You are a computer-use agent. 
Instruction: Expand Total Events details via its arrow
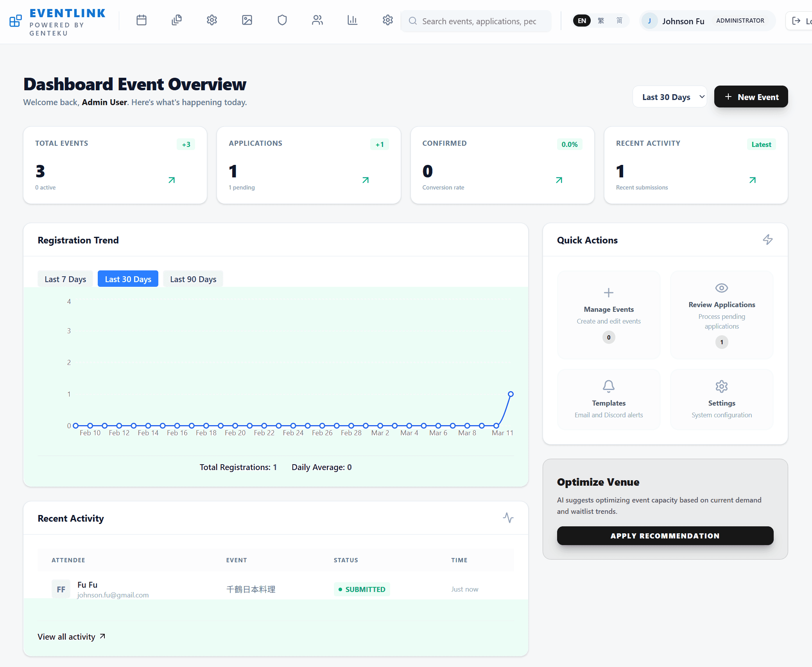point(171,180)
